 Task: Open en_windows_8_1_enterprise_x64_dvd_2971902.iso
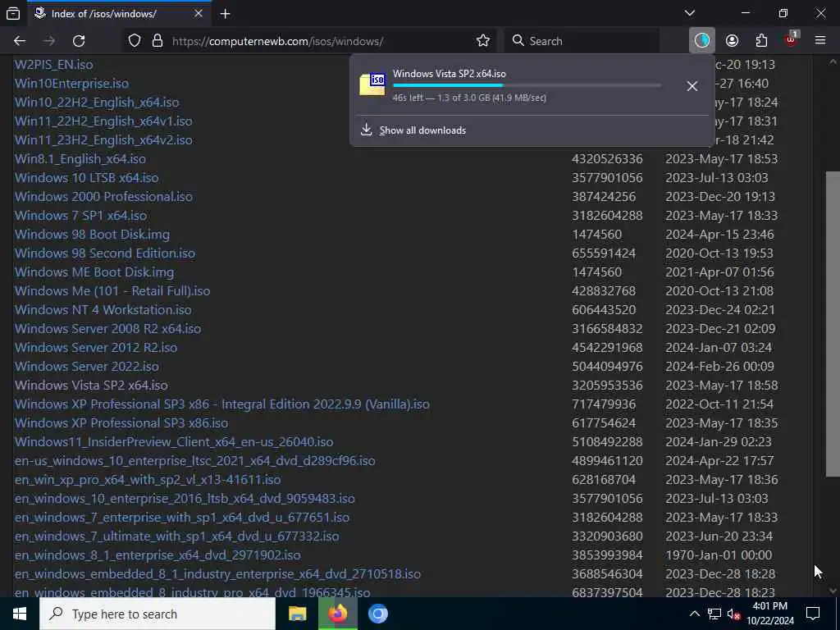tap(157, 555)
